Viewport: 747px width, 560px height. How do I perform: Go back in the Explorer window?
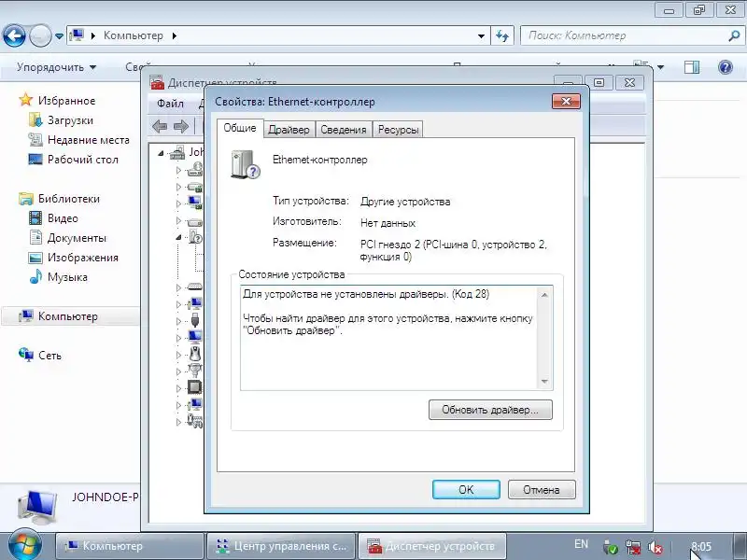tap(14, 35)
